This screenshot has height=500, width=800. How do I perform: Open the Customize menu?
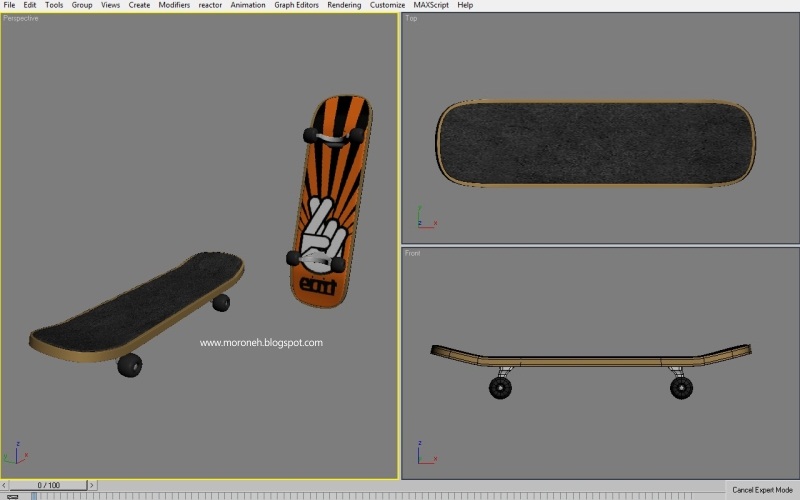point(387,5)
